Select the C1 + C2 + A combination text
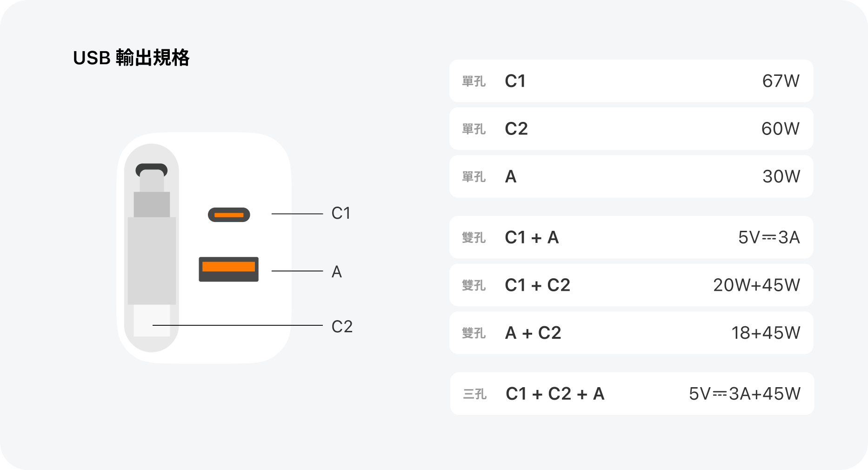The height and width of the screenshot is (470, 868). click(554, 394)
